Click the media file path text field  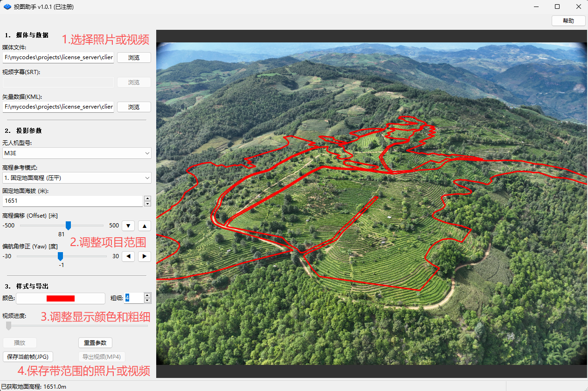(x=58, y=57)
